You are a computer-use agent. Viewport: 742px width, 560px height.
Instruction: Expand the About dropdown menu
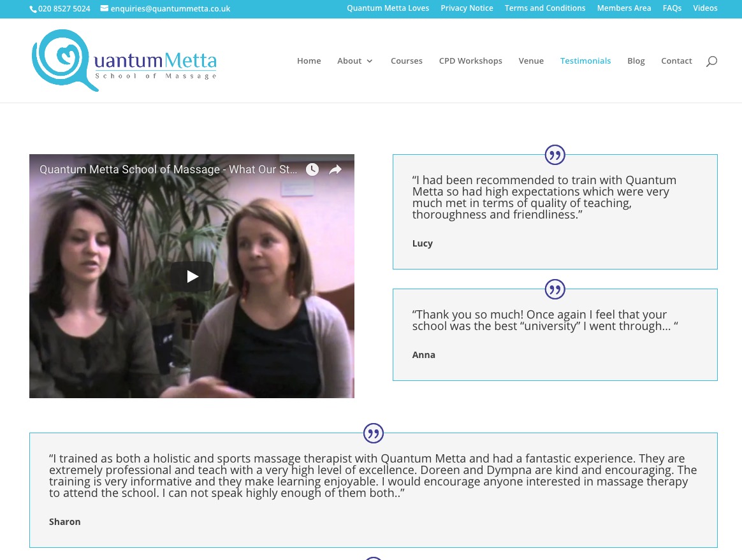click(x=355, y=61)
